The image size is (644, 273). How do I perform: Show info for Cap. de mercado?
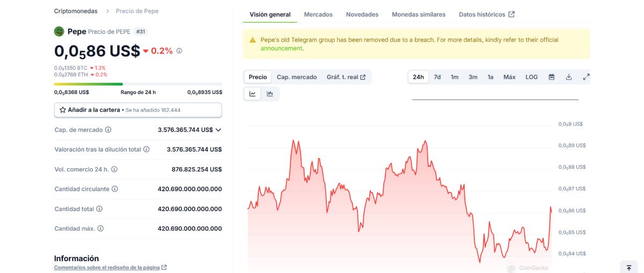[108, 130]
